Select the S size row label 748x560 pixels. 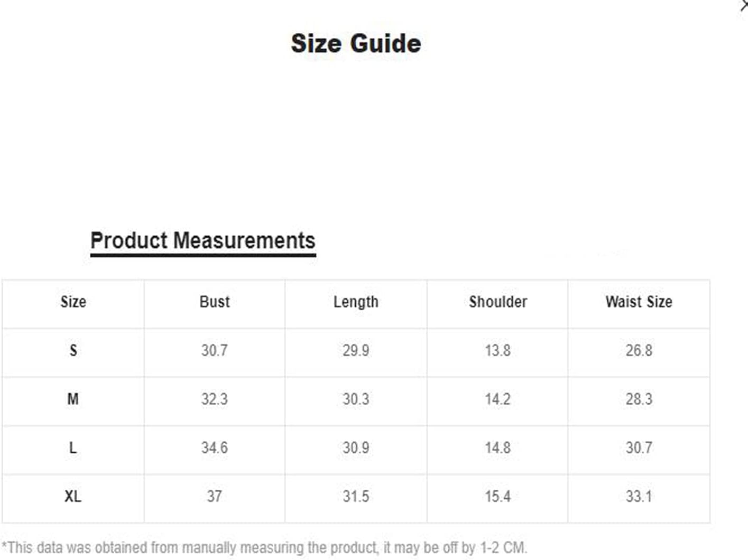coord(73,350)
